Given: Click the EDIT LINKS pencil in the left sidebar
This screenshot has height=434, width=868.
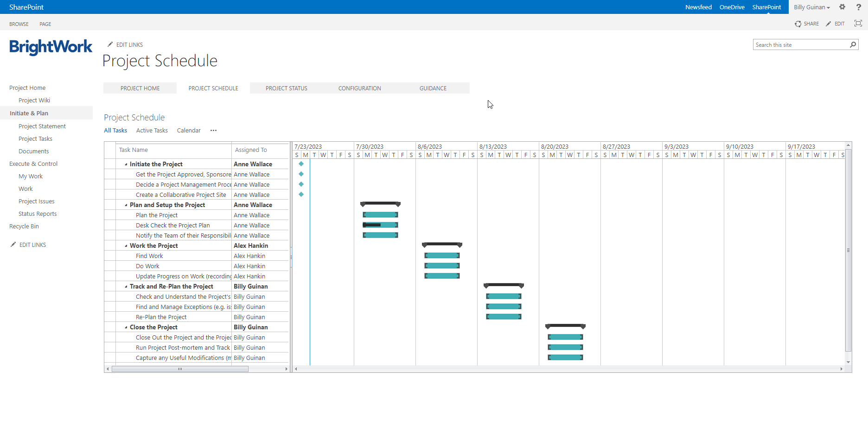Looking at the screenshot, I should coord(13,245).
